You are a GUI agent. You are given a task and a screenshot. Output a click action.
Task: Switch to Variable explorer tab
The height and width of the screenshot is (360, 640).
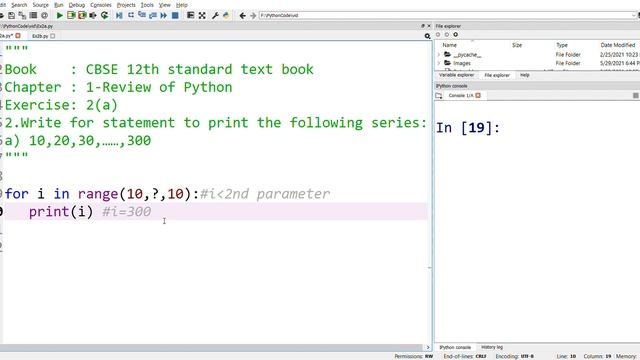(x=456, y=76)
